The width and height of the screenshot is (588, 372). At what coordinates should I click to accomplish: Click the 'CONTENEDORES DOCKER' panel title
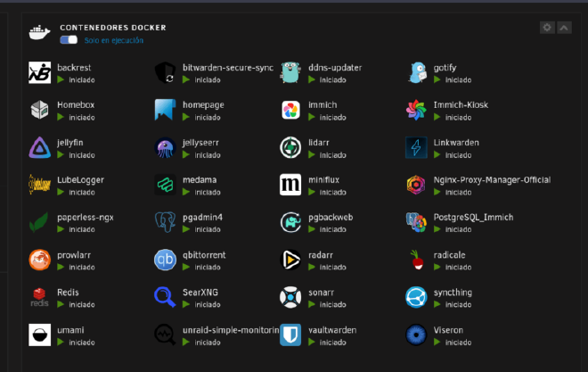(113, 28)
